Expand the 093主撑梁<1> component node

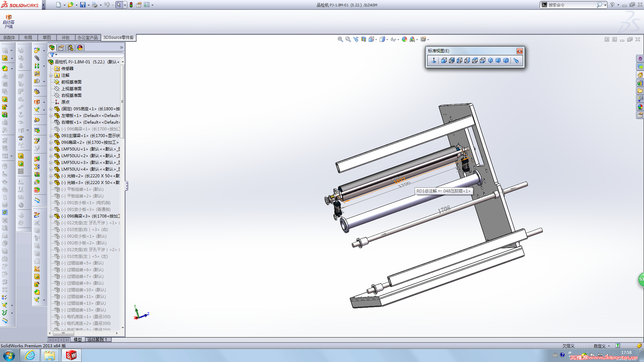pyautogui.click(x=51, y=136)
